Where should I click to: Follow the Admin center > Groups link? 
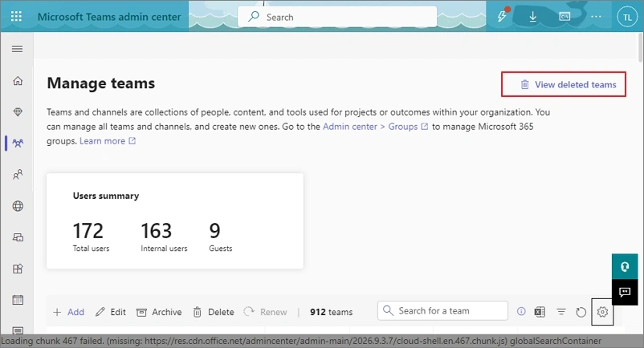(x=375, y=127)
